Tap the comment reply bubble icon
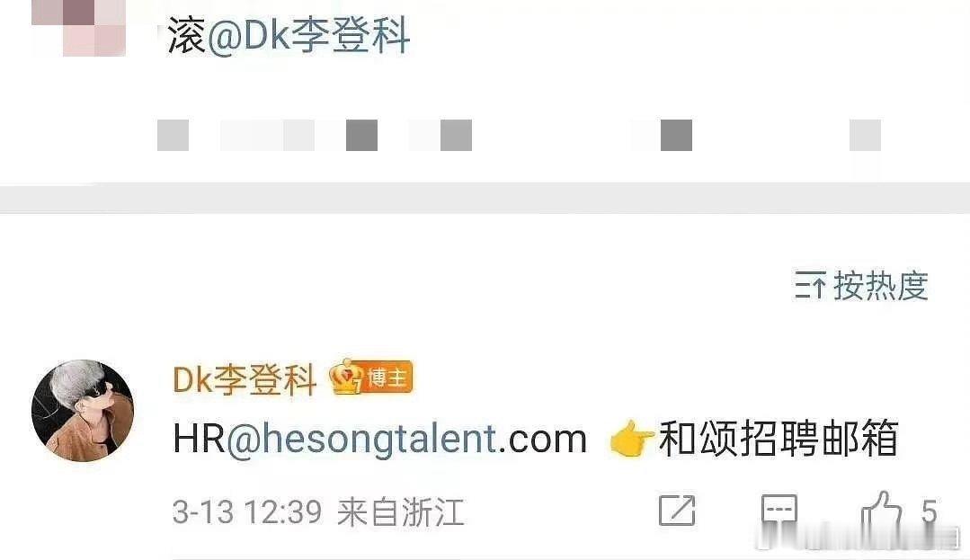 point(779,512)
